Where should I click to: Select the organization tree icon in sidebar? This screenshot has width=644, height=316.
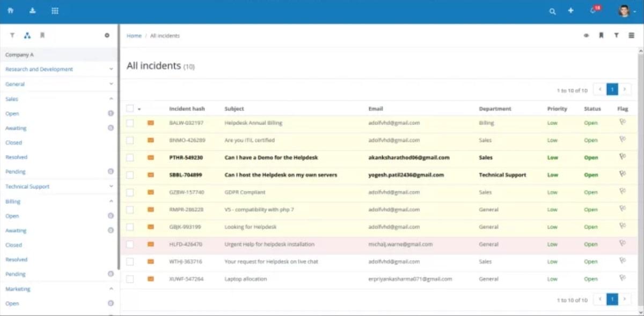coord(27,35)
